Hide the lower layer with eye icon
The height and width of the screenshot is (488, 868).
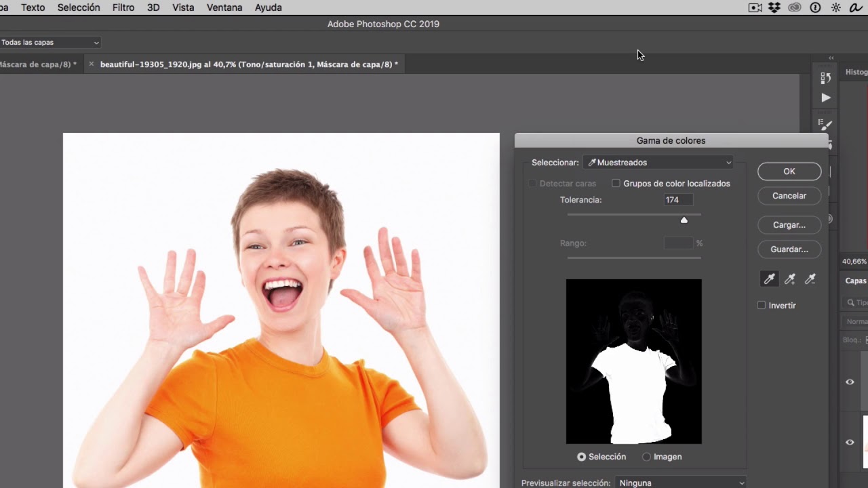(x=850, y=442)
